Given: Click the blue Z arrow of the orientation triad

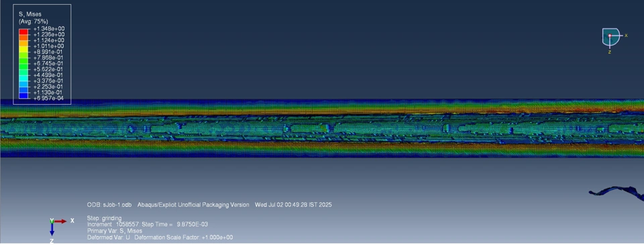Looking at the screenshot, I should pos(52,230).
